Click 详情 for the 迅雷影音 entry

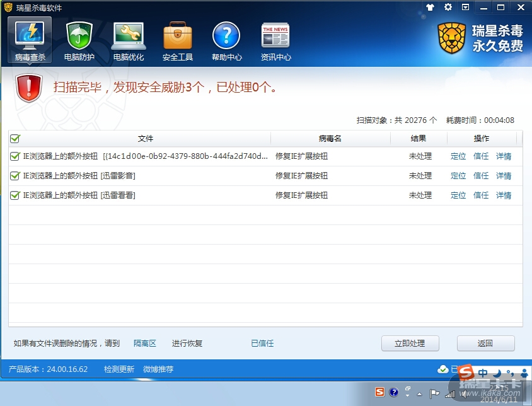(x=504, y=176)
